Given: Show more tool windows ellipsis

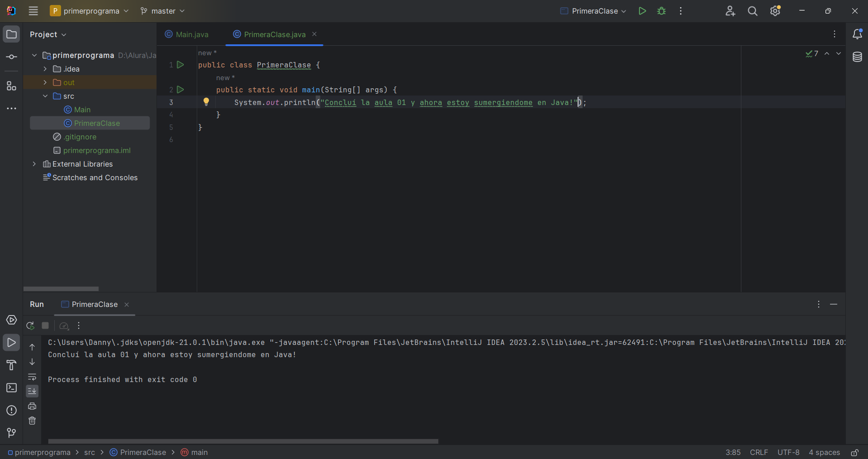Looking at the screenshot, I should coord(11,109).
